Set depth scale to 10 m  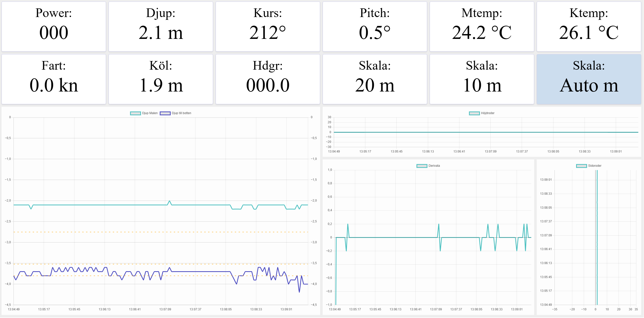click(x=482, y=79)
